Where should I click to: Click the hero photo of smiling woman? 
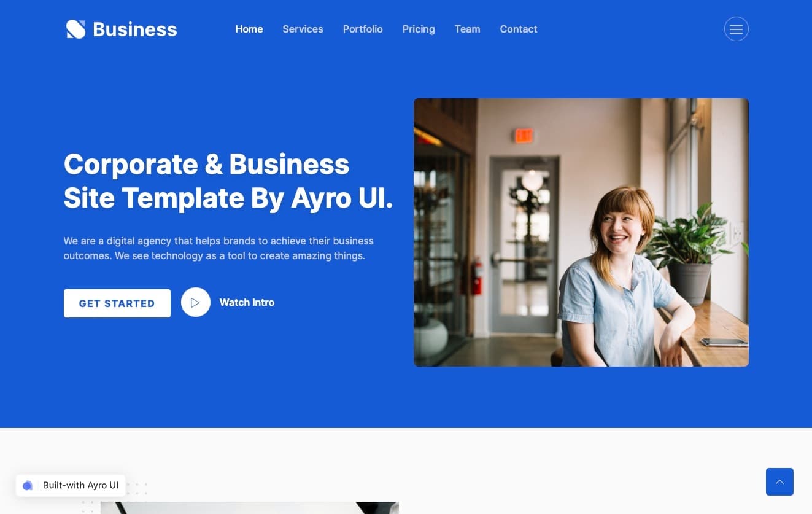(x=581, y=232)
